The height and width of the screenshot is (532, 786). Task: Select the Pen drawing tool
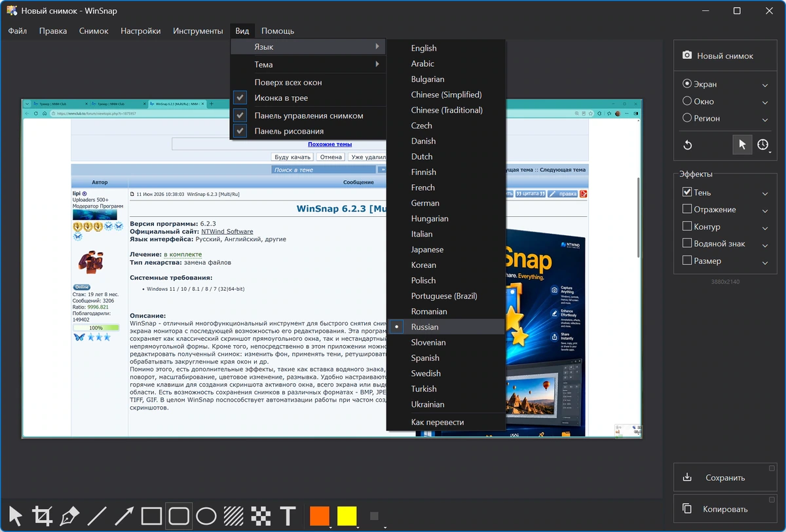pyautogui.click(x=69, y=516)
